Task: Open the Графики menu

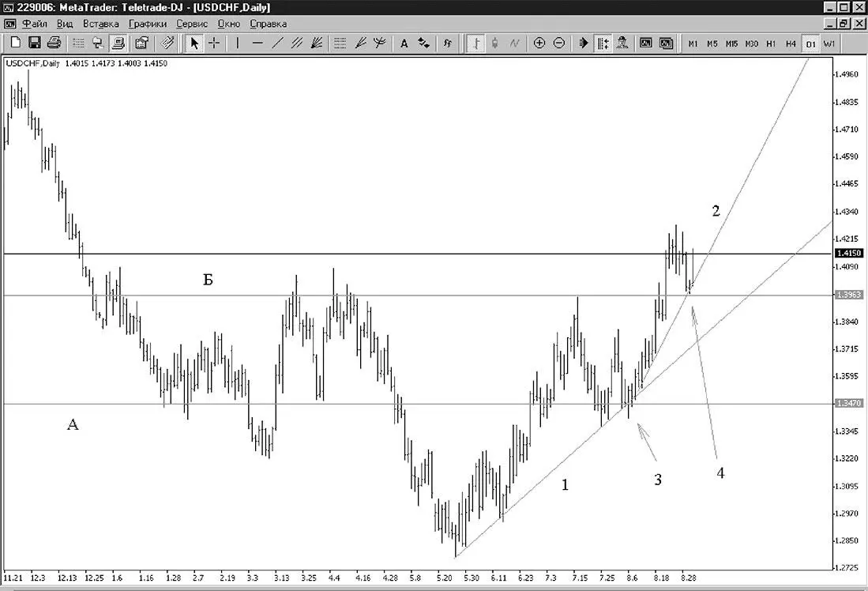Action: coord(147,24)
